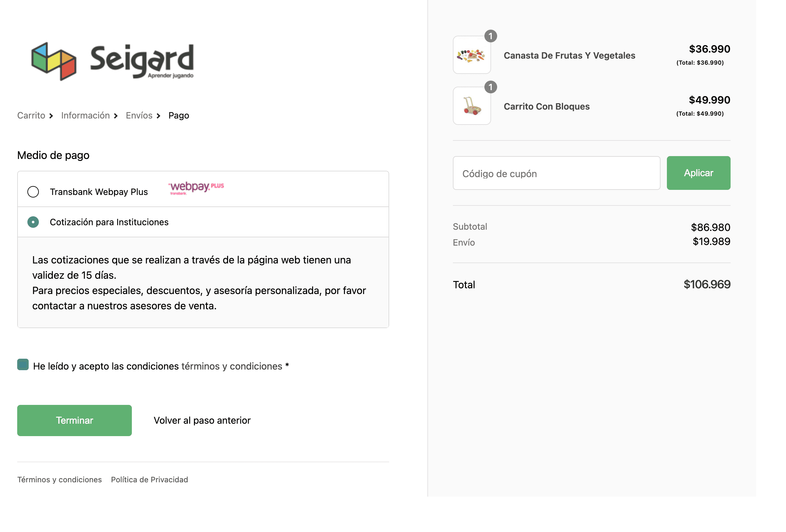Click the chevron arrow after Carrito breadcrumb
The image size is (786, 532).
pos(51,116)
